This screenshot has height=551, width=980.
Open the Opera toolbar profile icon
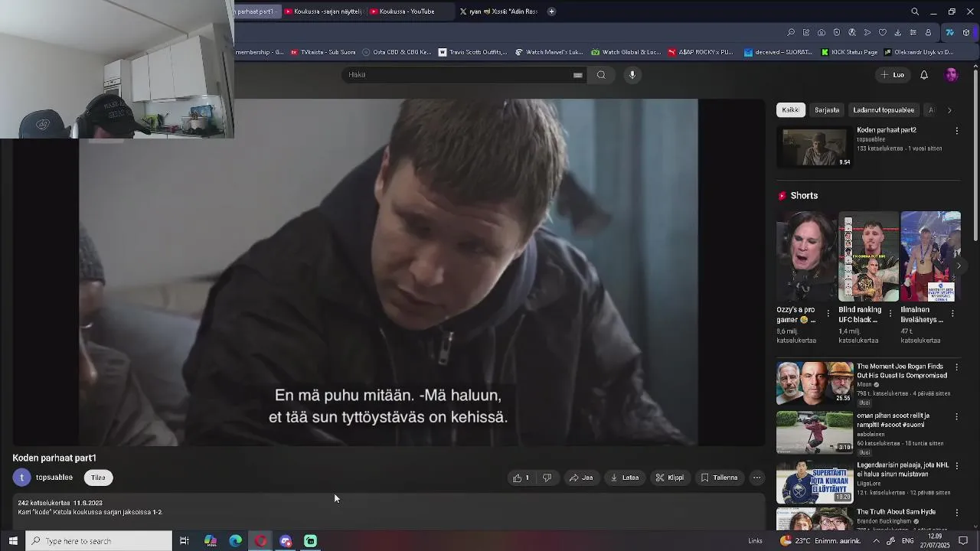tap(928, 32)
